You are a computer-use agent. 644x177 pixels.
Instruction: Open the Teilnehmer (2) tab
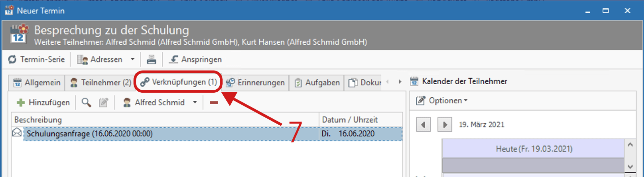tap(101, 83)
